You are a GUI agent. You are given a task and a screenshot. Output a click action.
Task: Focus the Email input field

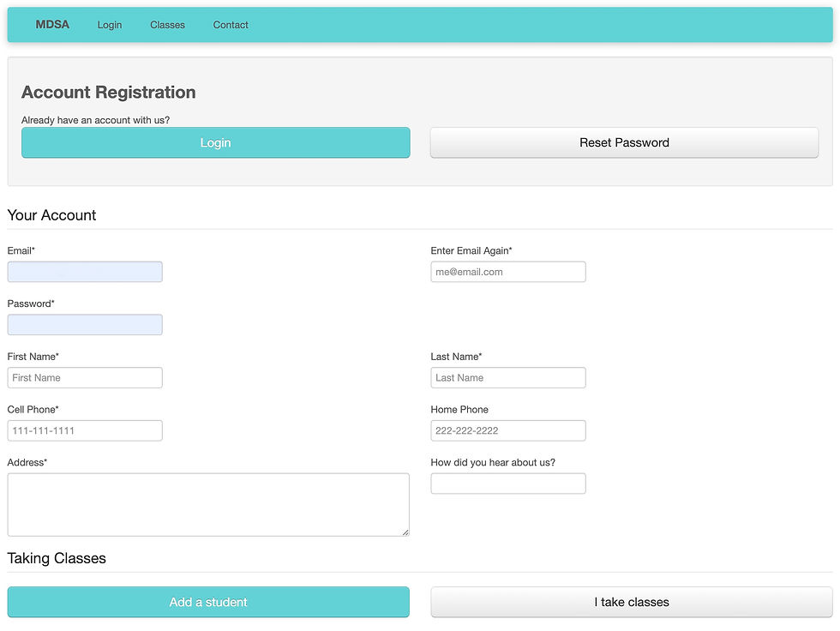tap(84, 271)
